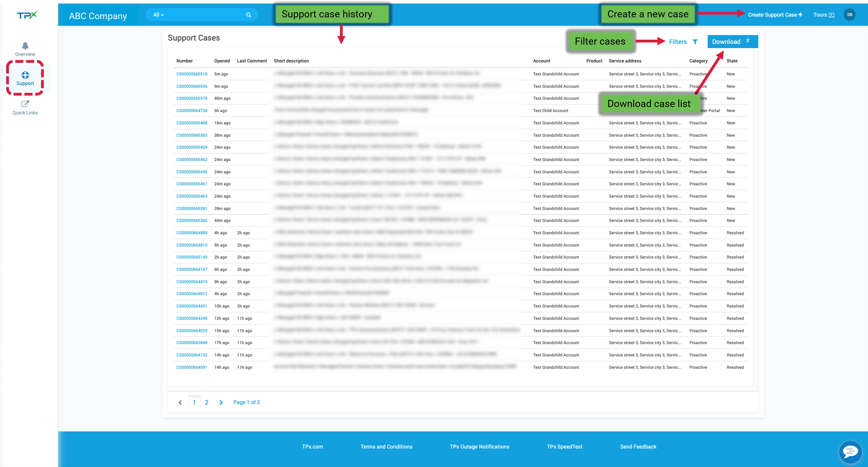Open case CS00000664989
Viewport: 868px width, 467px height.
tap(192, 233)
